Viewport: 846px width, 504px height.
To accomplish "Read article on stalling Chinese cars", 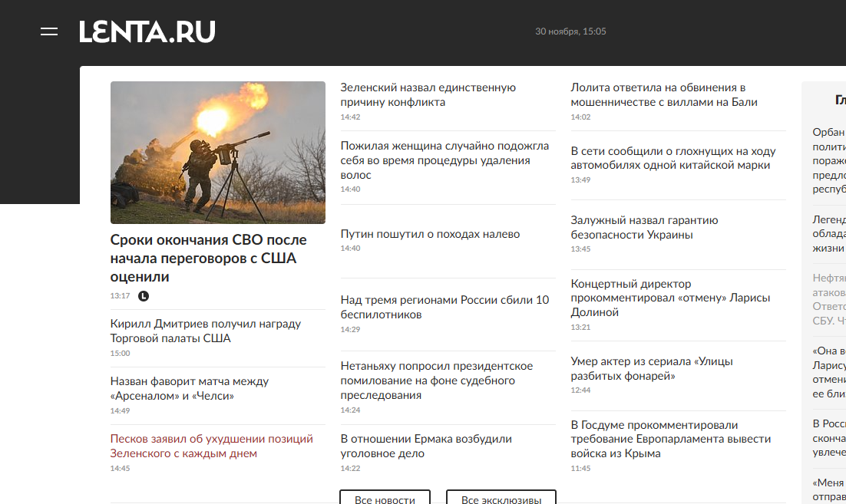I will [x=673, y=158].
